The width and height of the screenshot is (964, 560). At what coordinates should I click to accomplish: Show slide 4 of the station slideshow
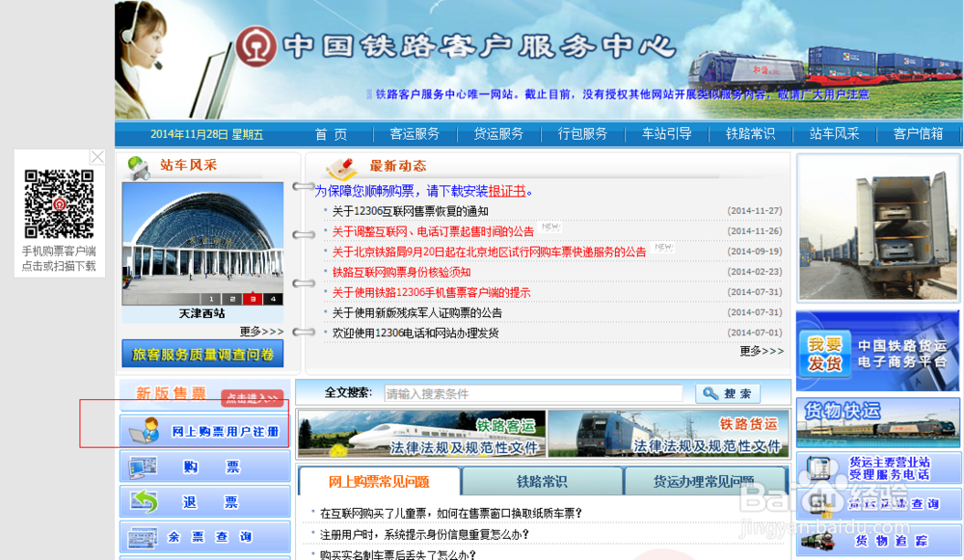click(x=274, y=299)
